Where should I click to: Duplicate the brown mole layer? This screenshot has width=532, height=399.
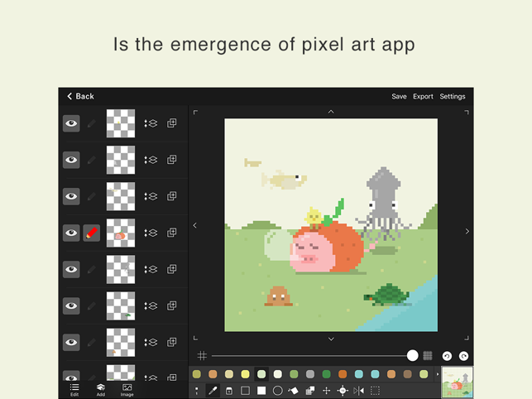click(x=171, y=342)
